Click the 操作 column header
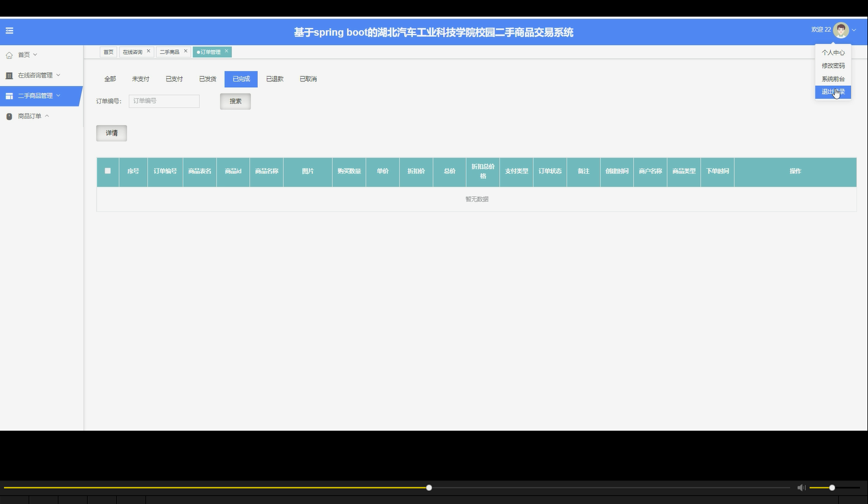 pyautogui.click(x=795, y=171)
